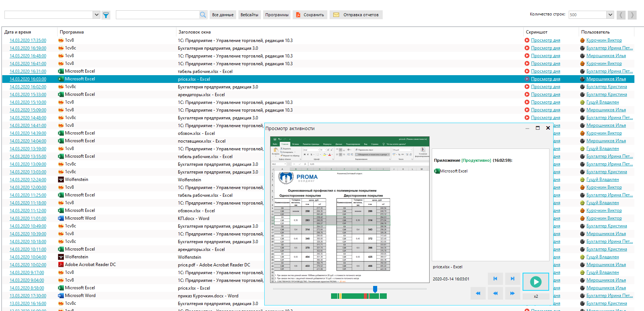
Task: Click the rewind double-arrow button
Action: tap(478, 293)
